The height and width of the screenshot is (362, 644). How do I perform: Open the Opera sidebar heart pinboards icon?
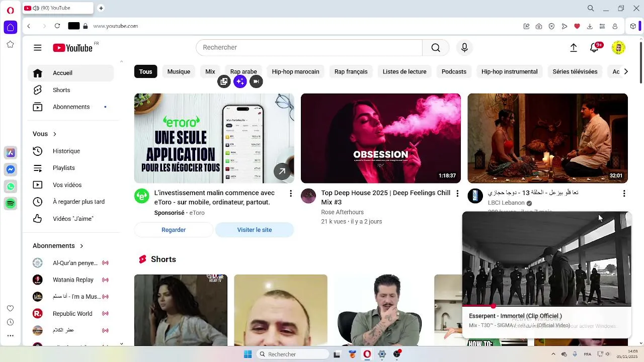point(10,308)
